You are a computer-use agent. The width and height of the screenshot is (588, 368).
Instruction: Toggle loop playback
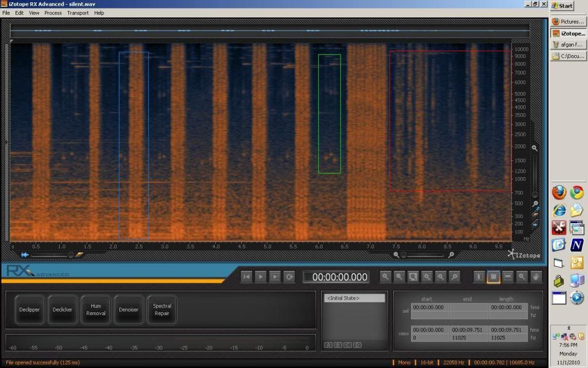click(289, 277)
